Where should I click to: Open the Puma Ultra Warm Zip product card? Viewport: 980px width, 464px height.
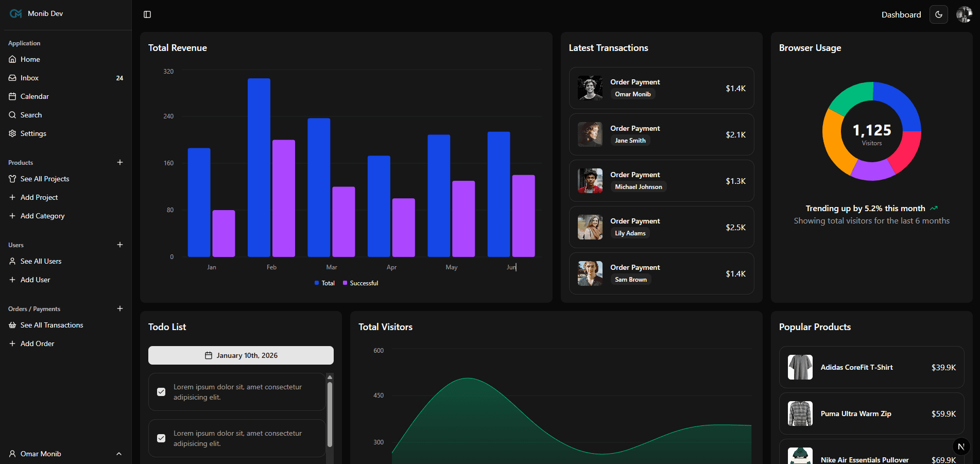(872, 414)
